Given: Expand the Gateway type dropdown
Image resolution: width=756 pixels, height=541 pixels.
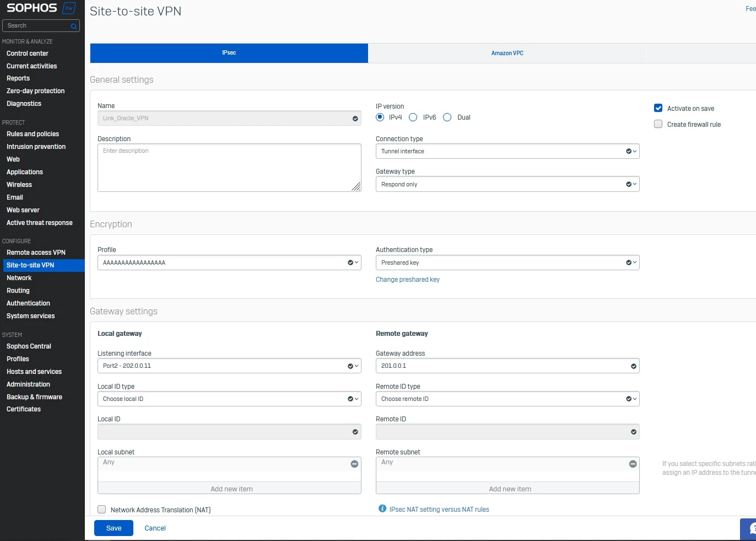Looking at the screenshot, I should coord(507,184).
